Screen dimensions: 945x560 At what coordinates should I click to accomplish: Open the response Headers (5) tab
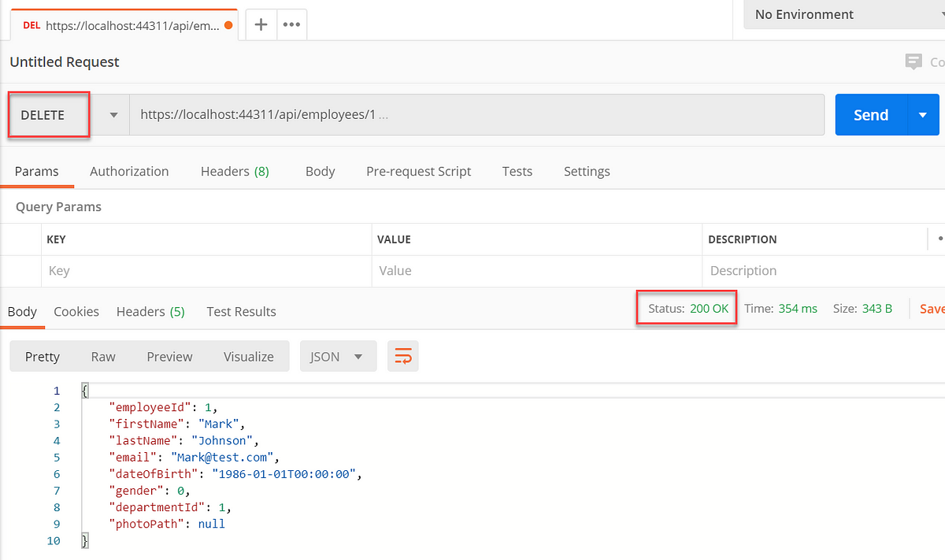[x=150, y=311]
